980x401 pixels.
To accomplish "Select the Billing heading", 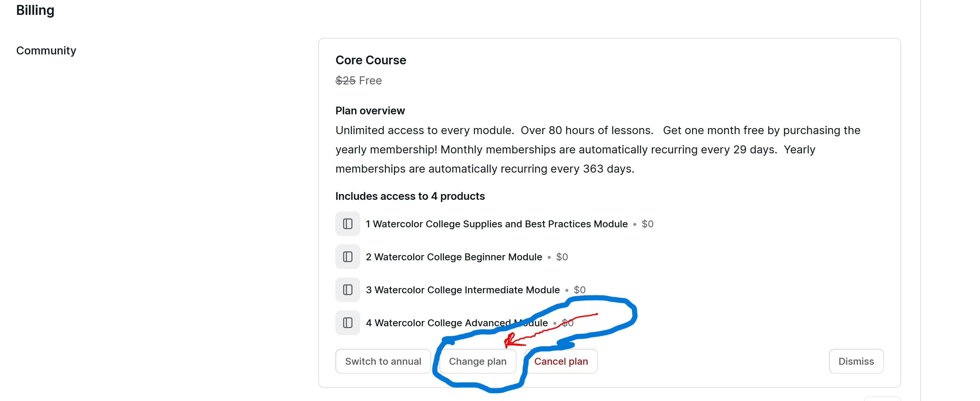I will point(35,10).
